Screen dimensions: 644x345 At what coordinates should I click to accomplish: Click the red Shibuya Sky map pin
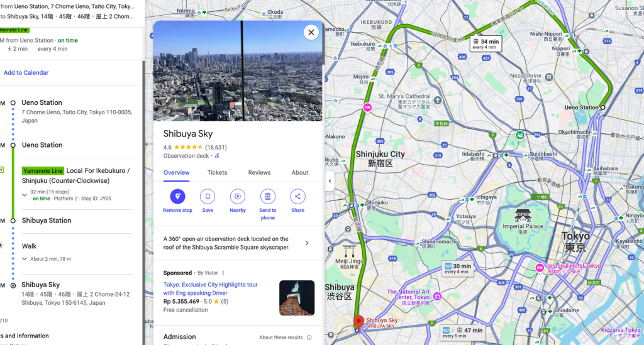(x=358, y=322)
